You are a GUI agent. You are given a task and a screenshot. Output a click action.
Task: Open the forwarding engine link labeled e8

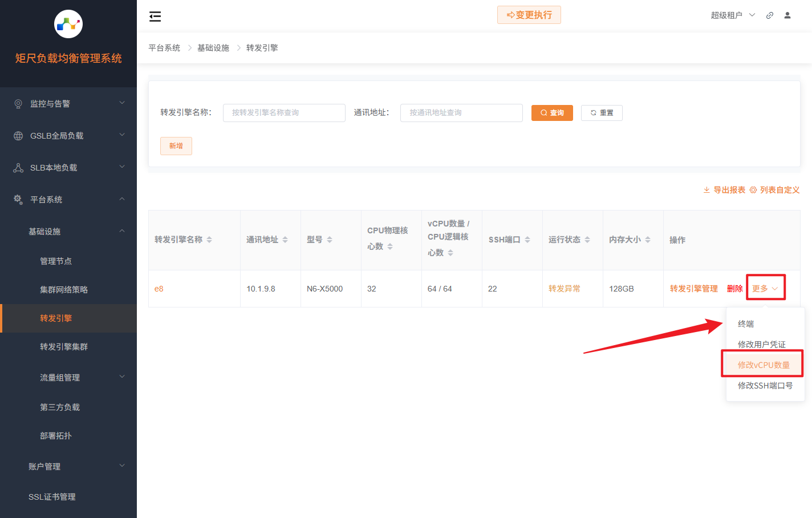tap(159, 288)
